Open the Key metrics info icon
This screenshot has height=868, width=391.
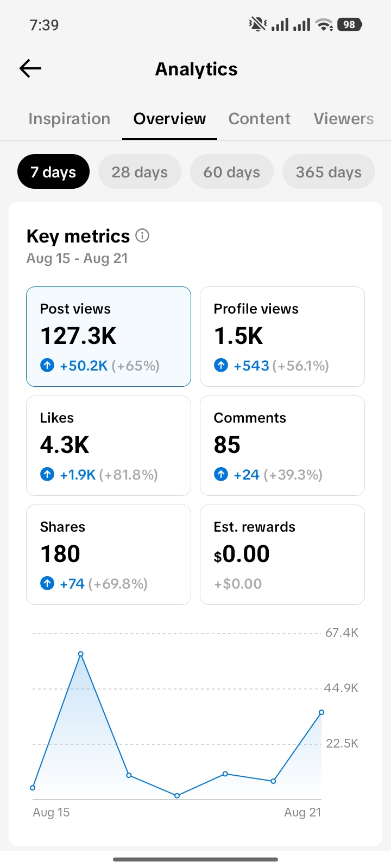142,235
